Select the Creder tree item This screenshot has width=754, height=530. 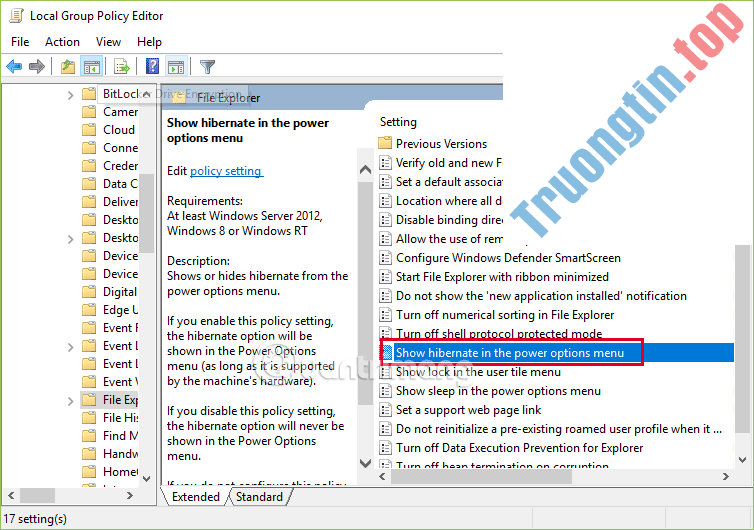[x=120, y=165]
